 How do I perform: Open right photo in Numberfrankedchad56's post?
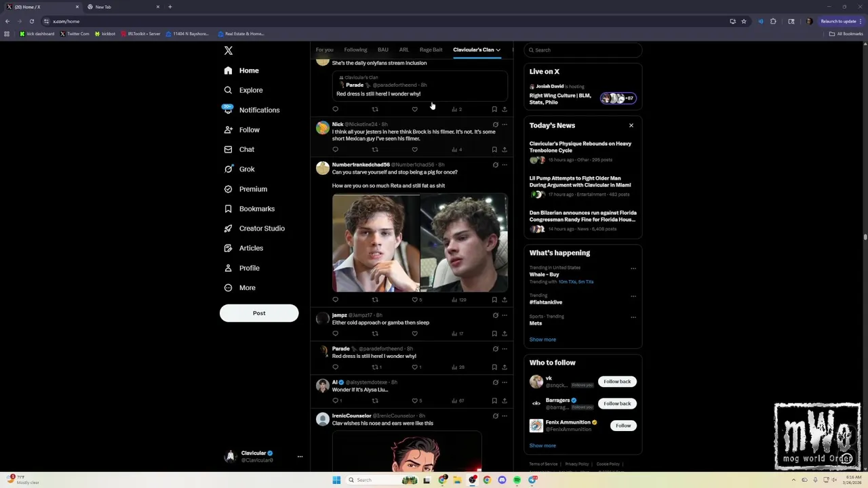coord(464,243)
